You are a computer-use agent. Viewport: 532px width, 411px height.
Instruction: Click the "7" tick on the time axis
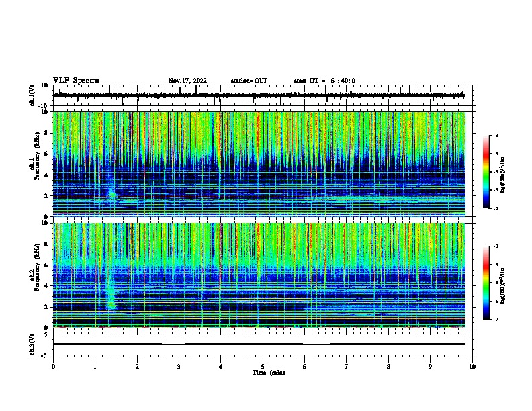pyautogui.click(x=347, y=367)
